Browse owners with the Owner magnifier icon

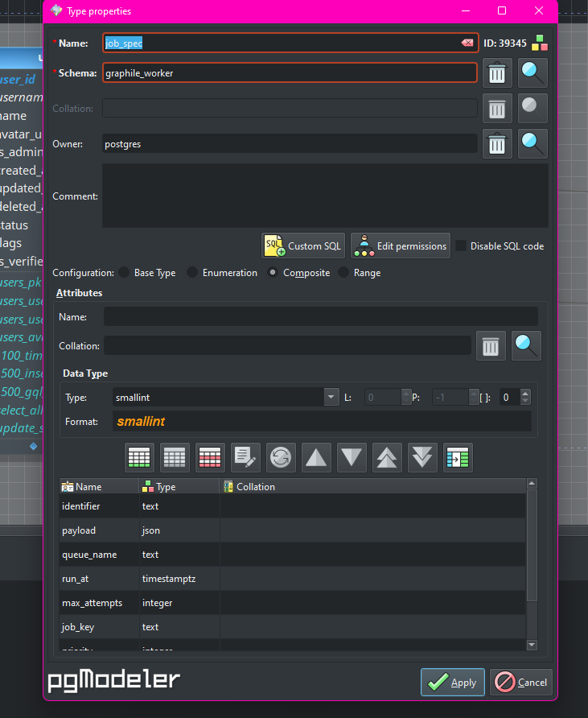[x=532, y=144]
